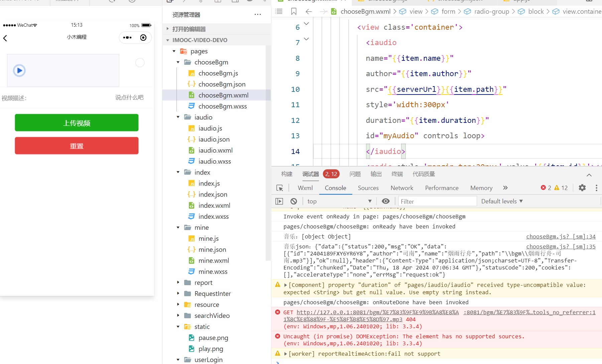Focus the 说点什么吧 description input

pyautogui.click(x=129, y=97)
